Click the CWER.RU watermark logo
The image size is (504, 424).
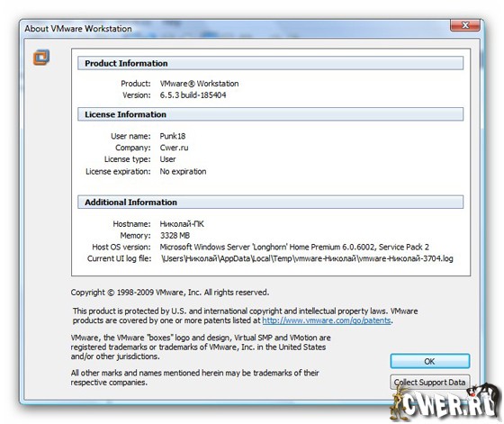(445, 402)
